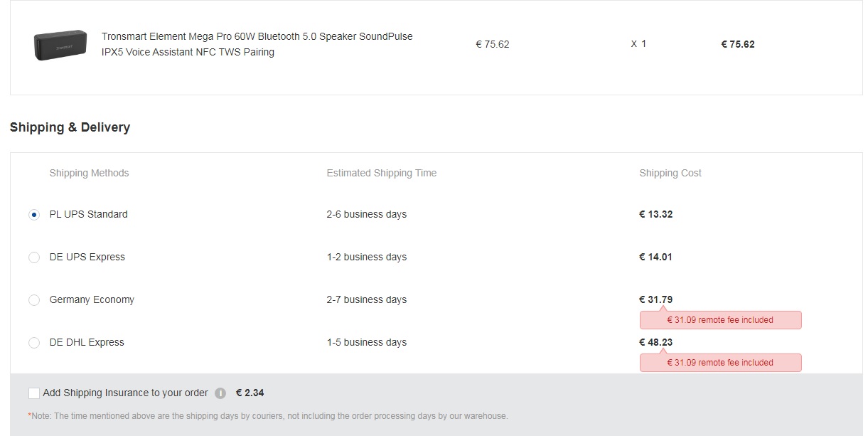Click the € 13.32 shipping cost
Screen dimensions: 868x436
[x=655, y=214]
